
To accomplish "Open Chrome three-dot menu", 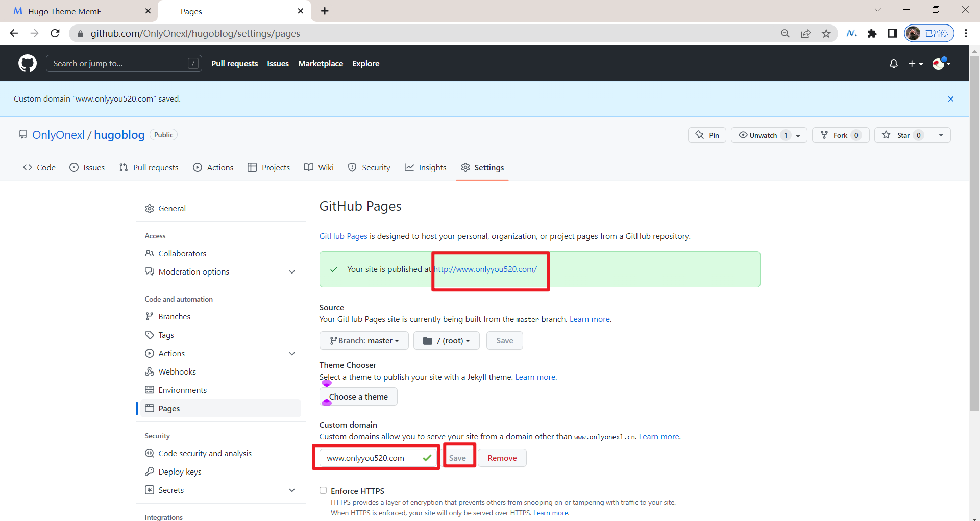I will [x=966, y=34].
